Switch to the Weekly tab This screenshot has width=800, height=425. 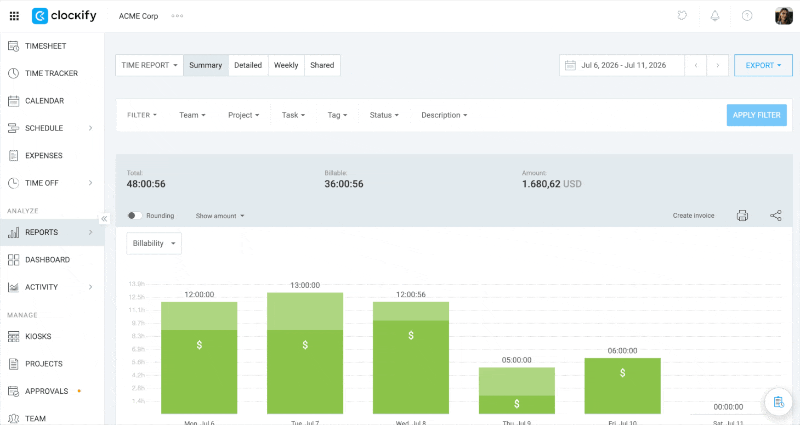click(x=286, y=65)
